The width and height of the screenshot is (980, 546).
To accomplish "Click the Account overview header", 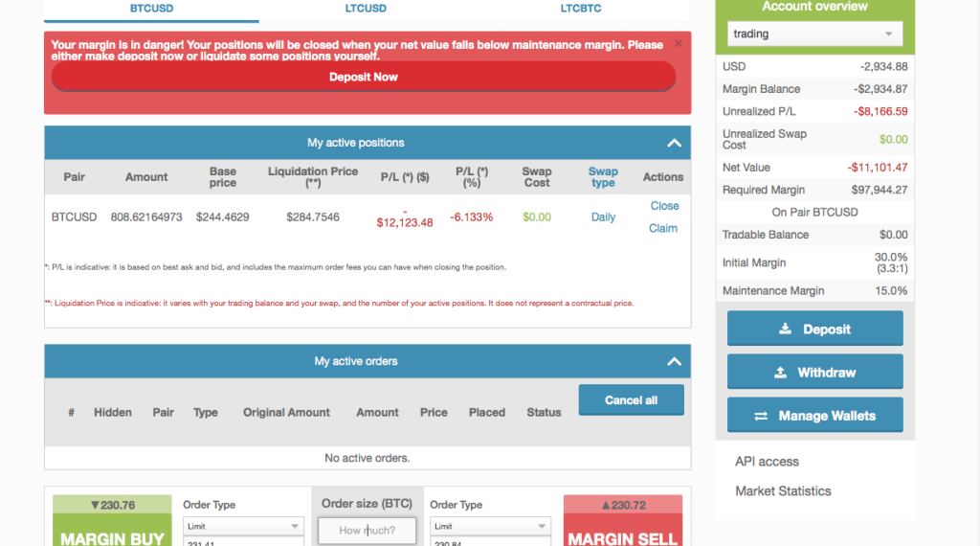I will (815, 7).
